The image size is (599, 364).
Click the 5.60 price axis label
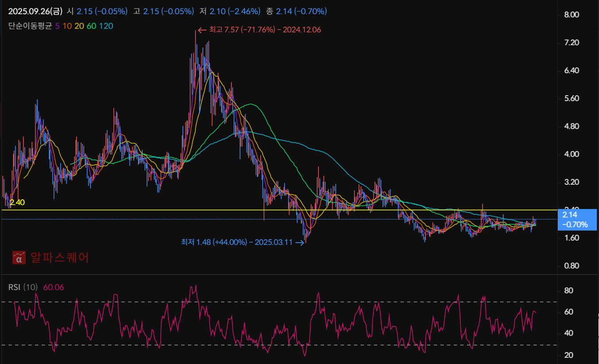pyautogui.click(x=572, y=98)
